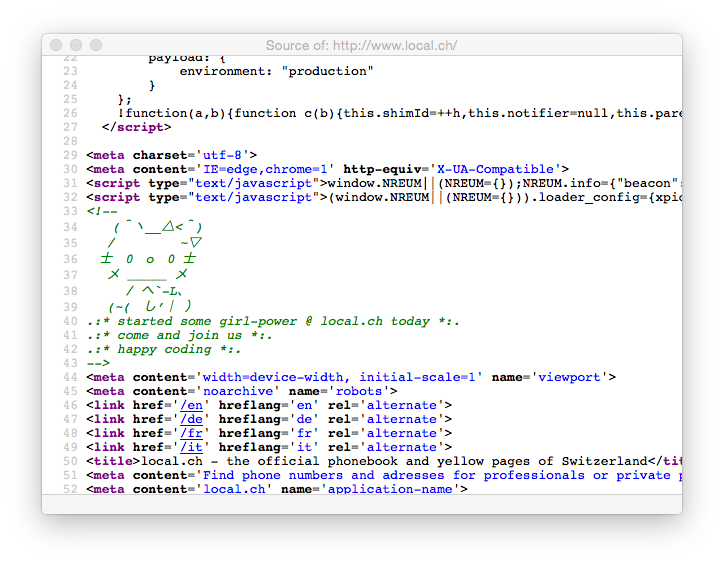Click the 'application-name' value

tap(390, 489)
